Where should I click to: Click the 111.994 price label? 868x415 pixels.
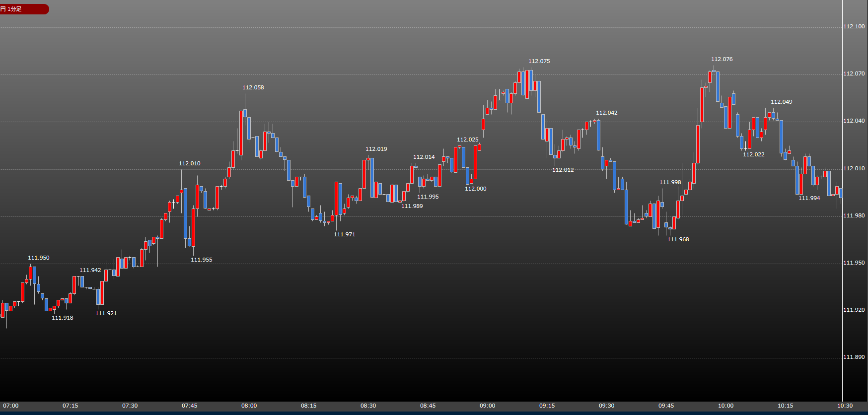point(809,198)
